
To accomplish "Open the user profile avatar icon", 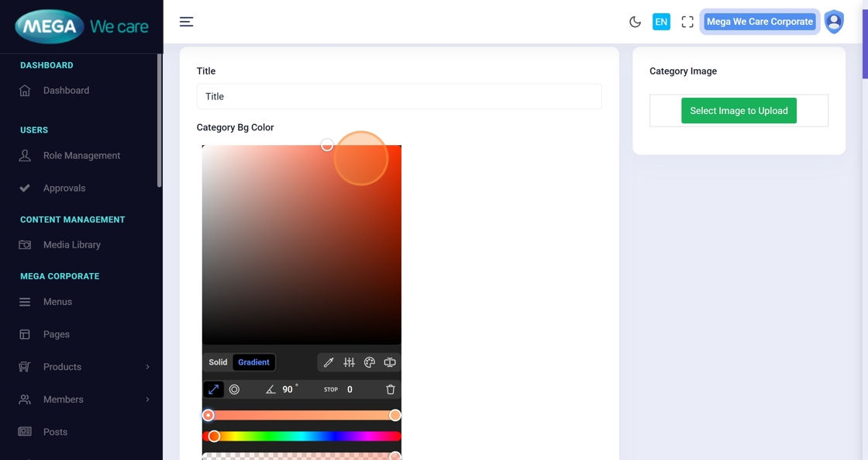I will 834,22.
